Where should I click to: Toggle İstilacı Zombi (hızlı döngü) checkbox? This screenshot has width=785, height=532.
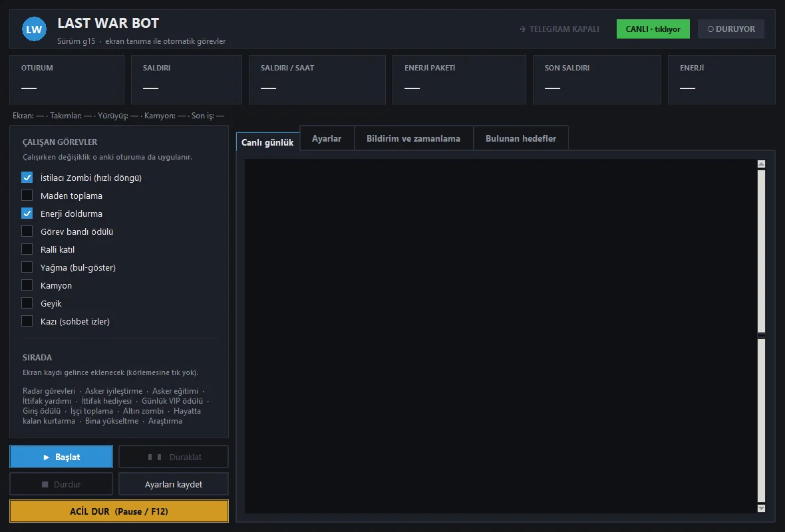click(x=27, y=178)
